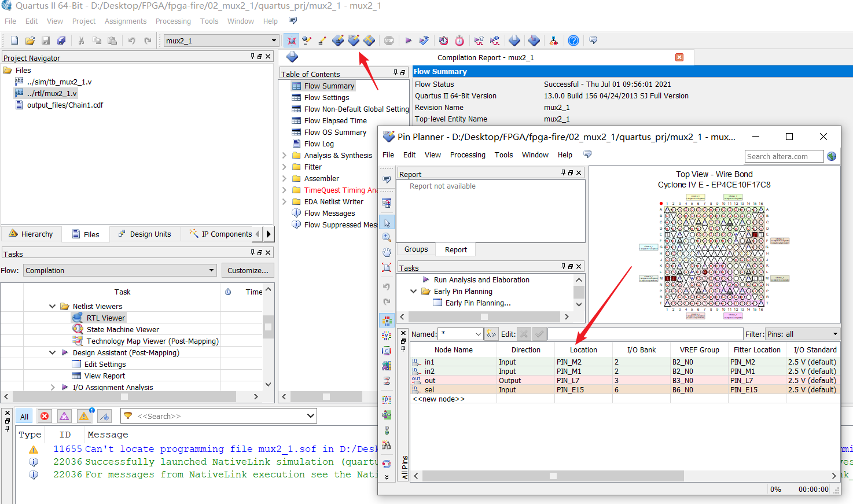Viewport: 853px width, 504px height.
Task: Open the mux2_1 project revision dropdown
Action: click(x=274, y=41)
